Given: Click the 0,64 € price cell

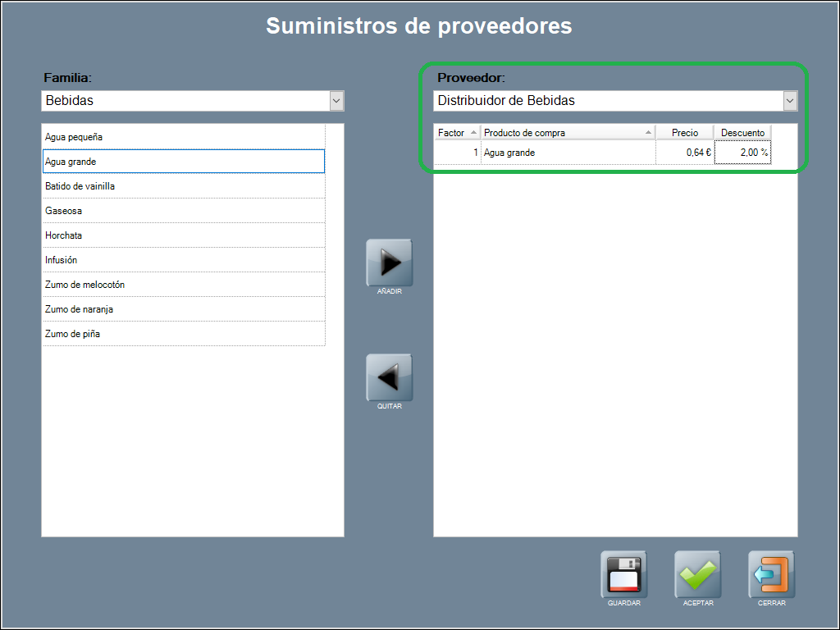Looking at the screenshot, I should pos(685,153).
